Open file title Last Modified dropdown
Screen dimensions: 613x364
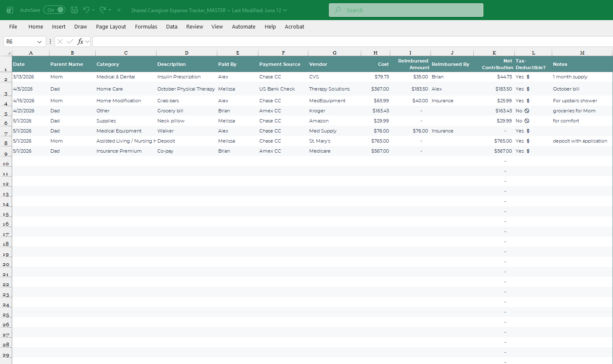285,10
